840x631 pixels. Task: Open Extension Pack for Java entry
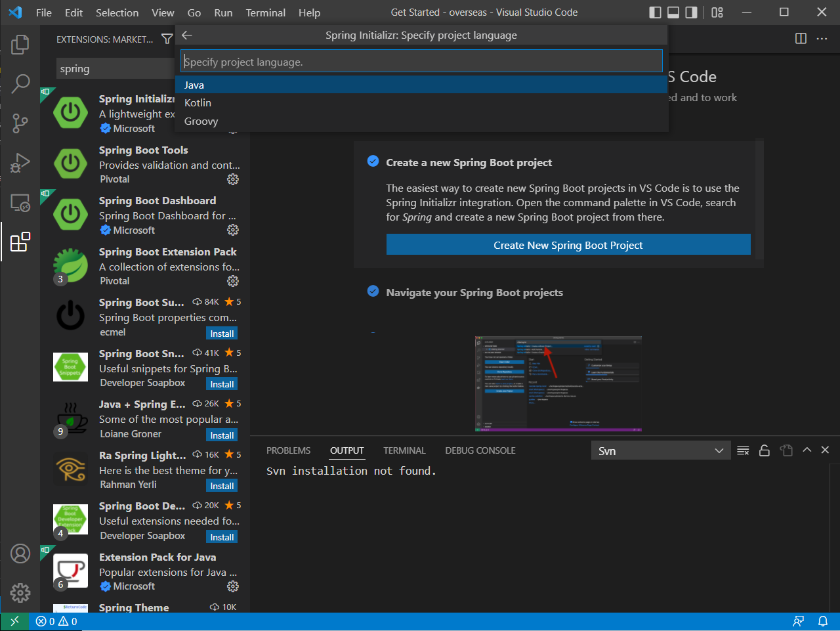point(145,571)
